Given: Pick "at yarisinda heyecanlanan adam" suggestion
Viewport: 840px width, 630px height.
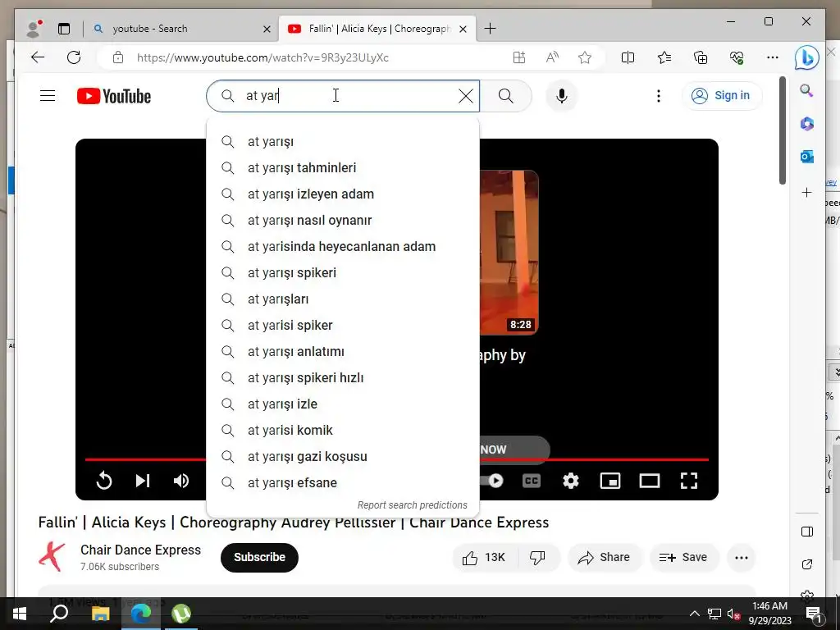Looking at the screenshot, I should 343,246.
